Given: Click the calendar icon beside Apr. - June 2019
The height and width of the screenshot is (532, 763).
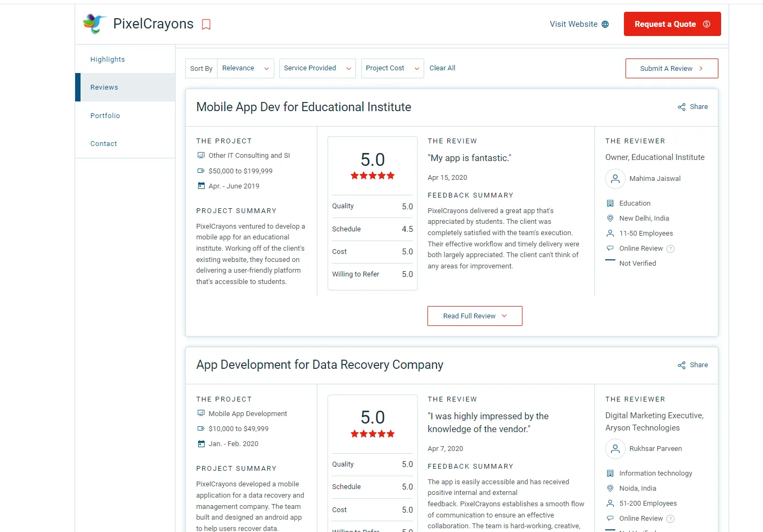Looking at the screenshot, I should (x=201, y=186).
